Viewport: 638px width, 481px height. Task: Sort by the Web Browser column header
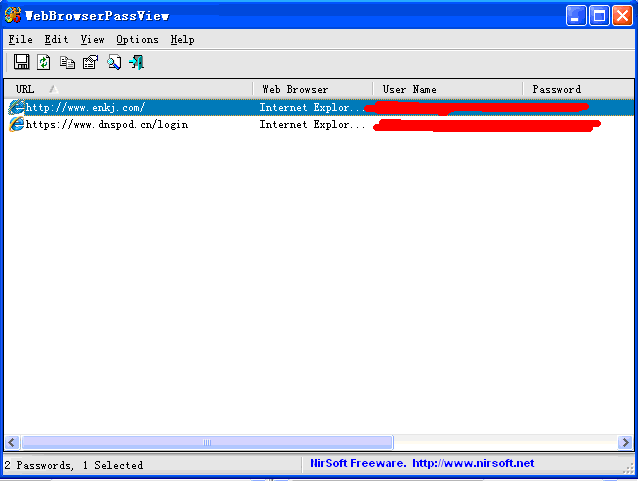point(312,89)
